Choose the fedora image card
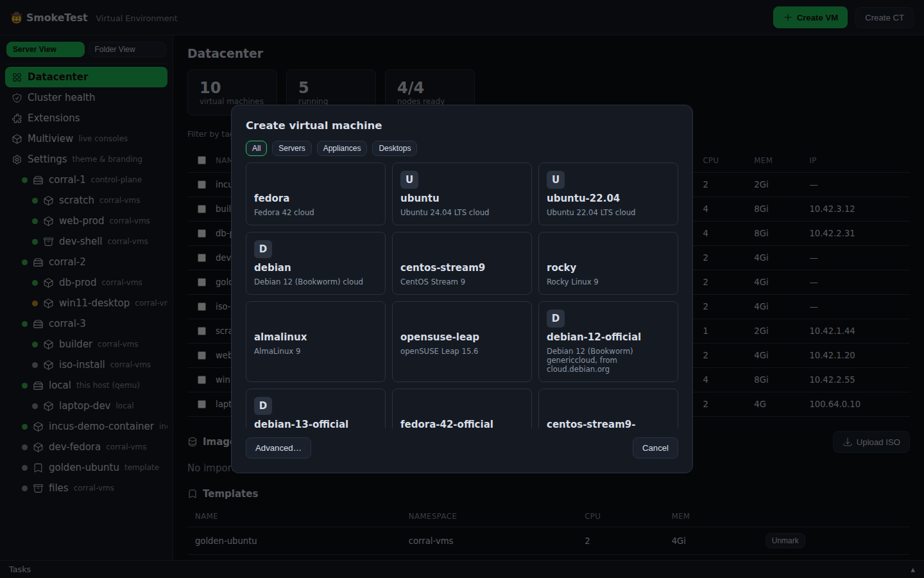Viewport: 924px width, 578px height. 316,194
